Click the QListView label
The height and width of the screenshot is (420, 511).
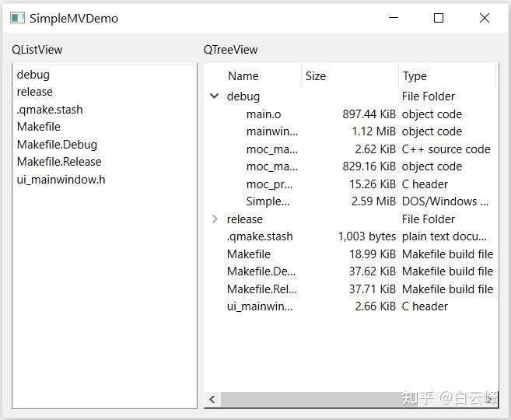[x=37, y=50]
